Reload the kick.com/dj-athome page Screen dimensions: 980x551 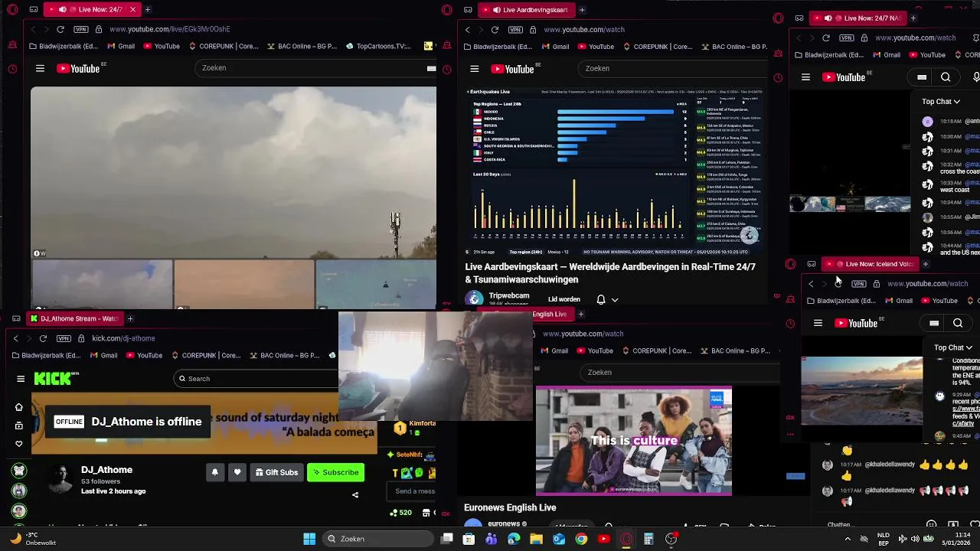[x=43, y=338]
